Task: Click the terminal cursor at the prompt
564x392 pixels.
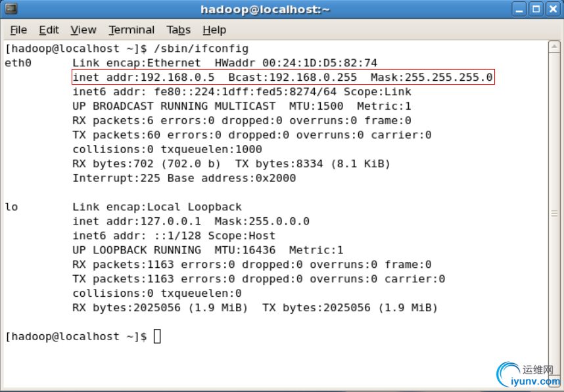Action: tap(157, 336)
